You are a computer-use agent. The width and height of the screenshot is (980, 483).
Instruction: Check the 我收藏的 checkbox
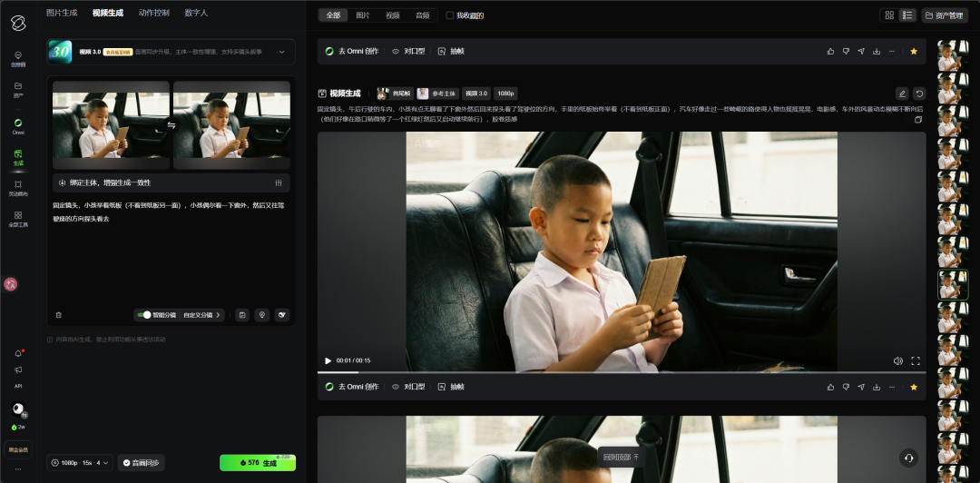[450, 15]
